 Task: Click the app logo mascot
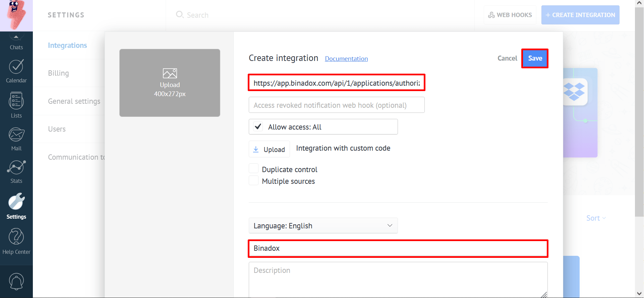(x=16, y=15)
